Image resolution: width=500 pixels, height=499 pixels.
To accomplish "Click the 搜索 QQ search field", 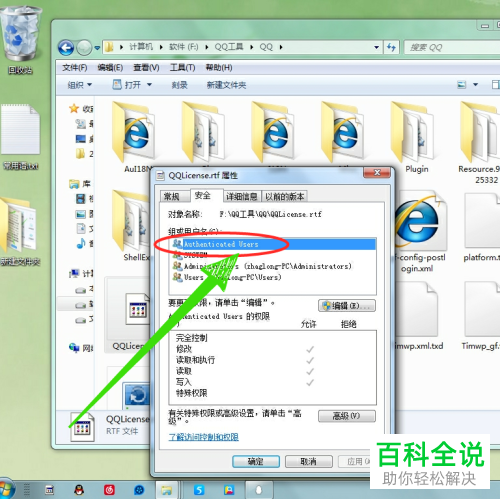I will 452,47.
